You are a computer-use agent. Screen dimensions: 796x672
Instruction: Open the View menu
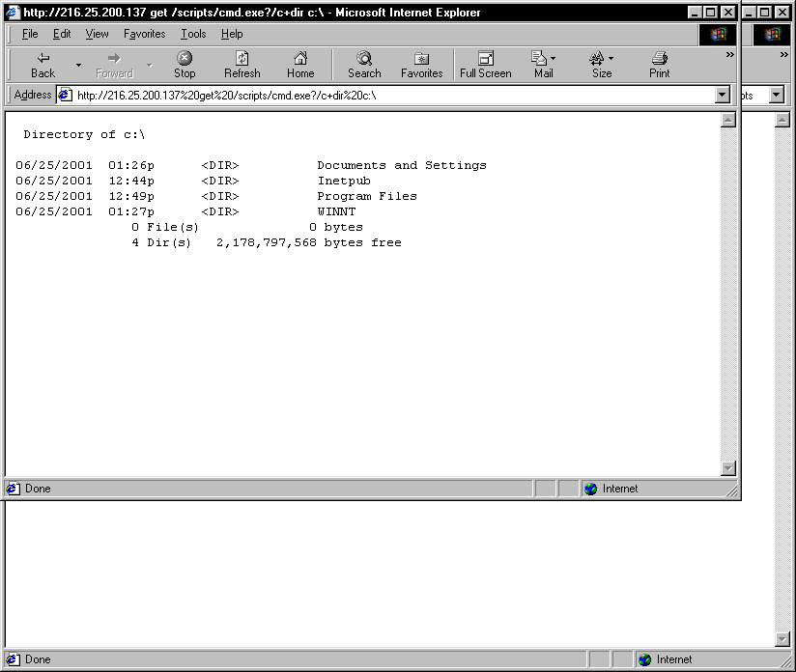[97, 34]
